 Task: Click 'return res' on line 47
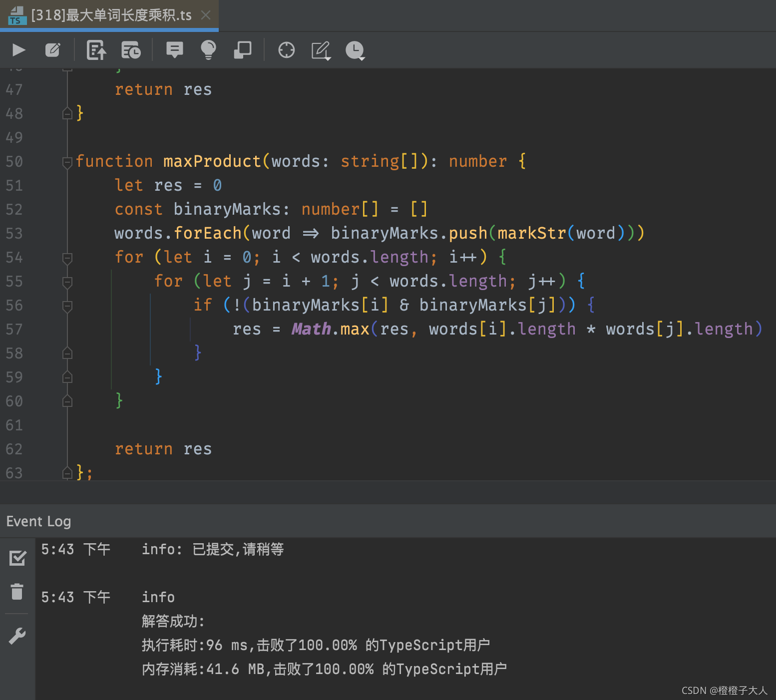point(163,89)
